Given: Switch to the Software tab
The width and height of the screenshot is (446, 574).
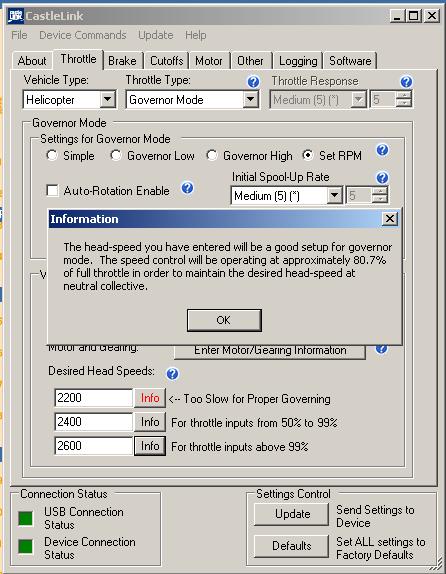Looking at the screenshot, I should coord(350,61).
